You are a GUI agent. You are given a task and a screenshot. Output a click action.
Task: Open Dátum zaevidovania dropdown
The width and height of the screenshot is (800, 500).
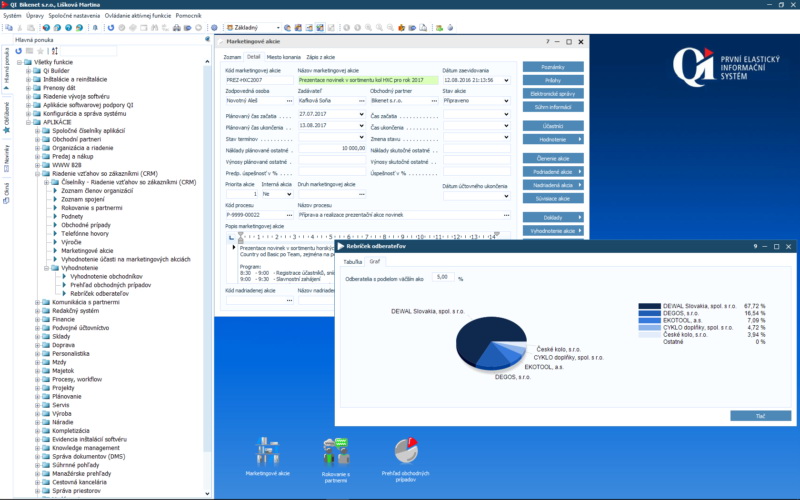[x=506, y=80]
